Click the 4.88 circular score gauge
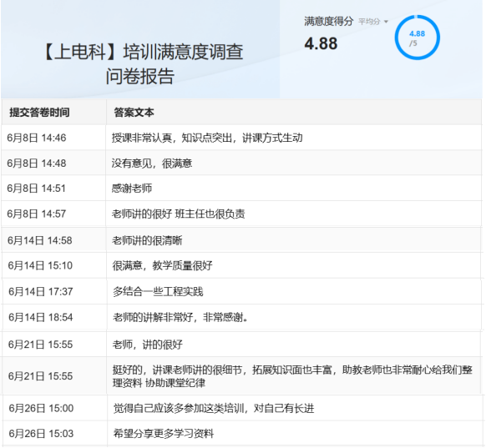Image resolution: width=486 pixels, height=448 pixels. [418, 38]
